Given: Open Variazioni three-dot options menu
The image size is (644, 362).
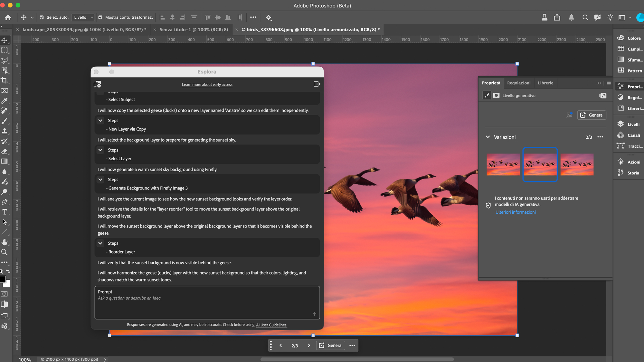Looking at the screenshot, I should click(600, 137).
